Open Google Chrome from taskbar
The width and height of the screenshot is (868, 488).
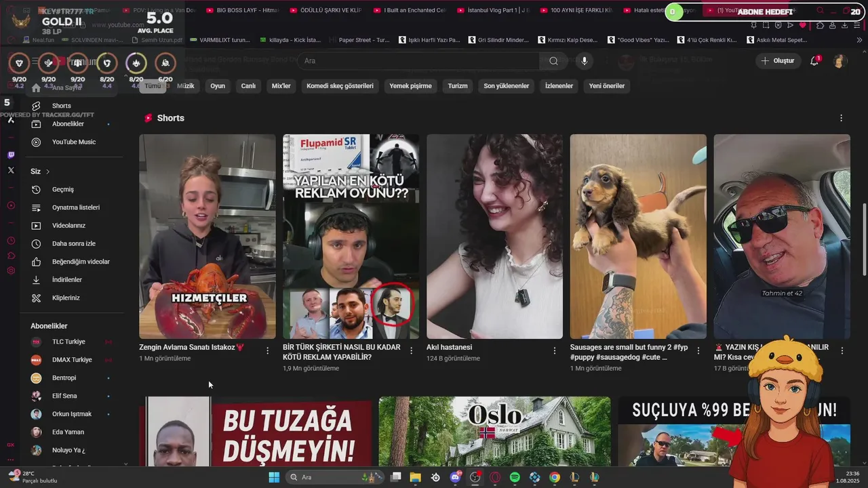point(555,477)
